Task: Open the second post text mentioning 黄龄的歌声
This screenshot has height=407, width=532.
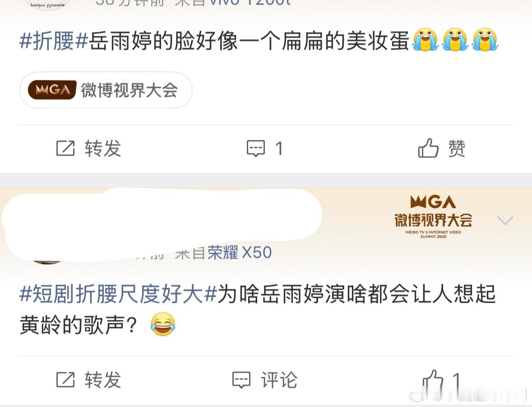Action: click(x=258, y=309)
